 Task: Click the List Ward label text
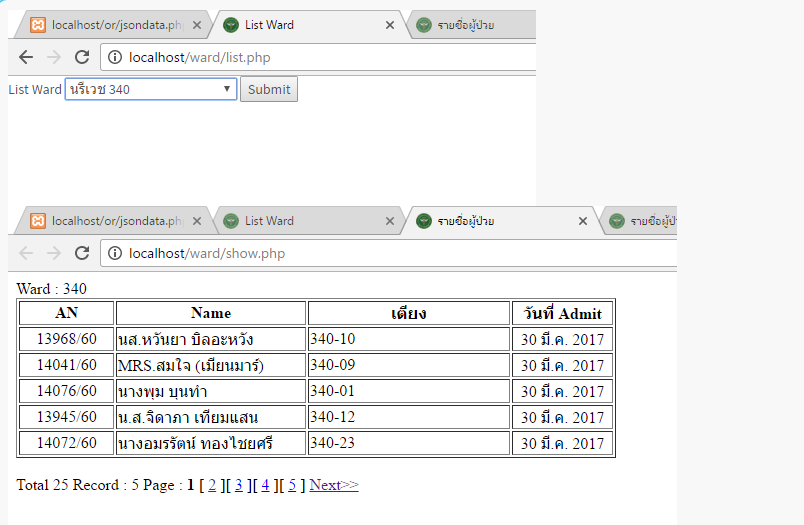click(35, 89)
